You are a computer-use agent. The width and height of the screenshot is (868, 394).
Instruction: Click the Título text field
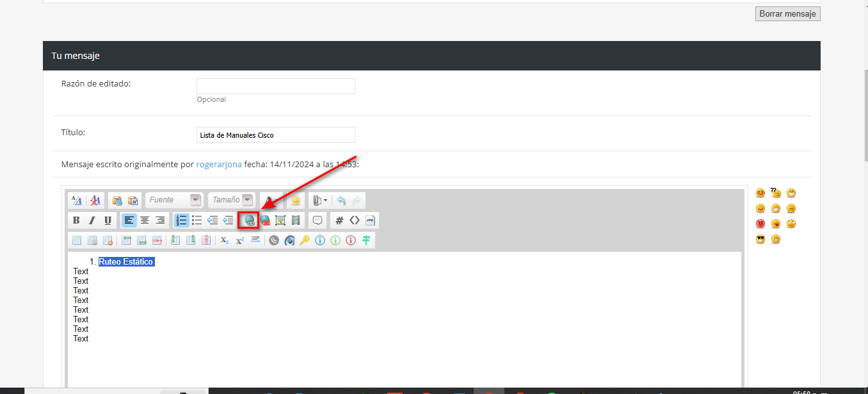(x=275, y=135)
